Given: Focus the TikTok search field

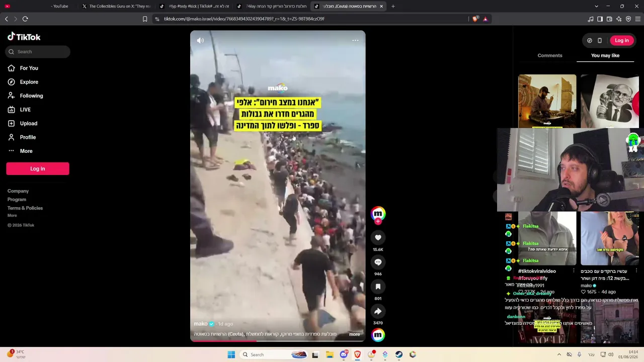Looking at the screenshot, I should 38,51.
